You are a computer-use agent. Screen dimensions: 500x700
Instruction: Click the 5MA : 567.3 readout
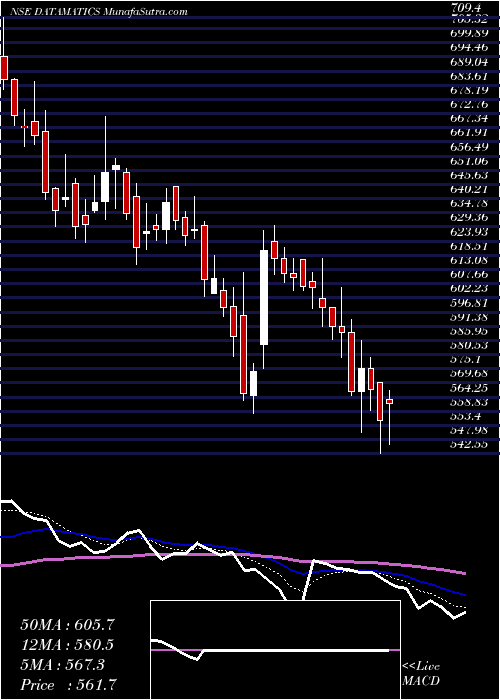pos(62,665)
